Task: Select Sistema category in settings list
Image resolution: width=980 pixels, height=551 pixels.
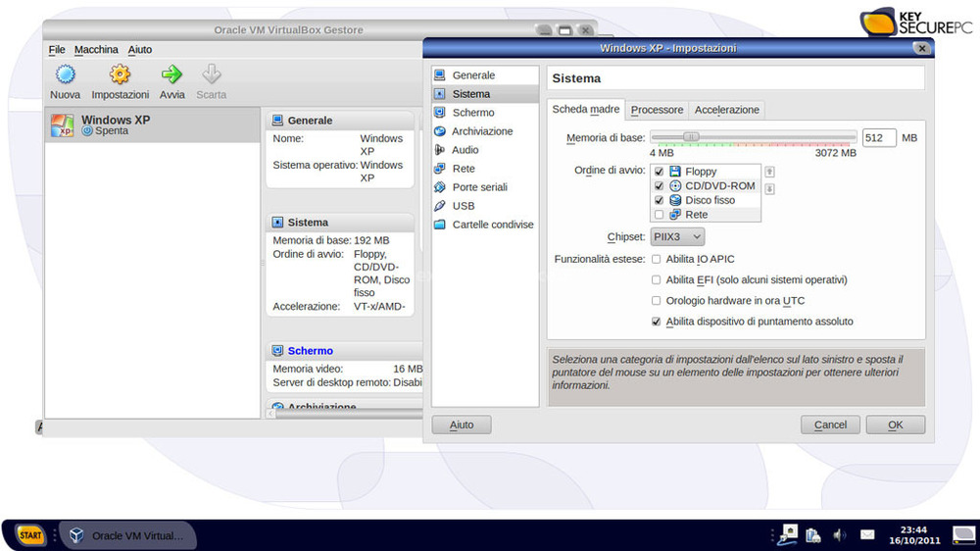Action: pos(485,94)
